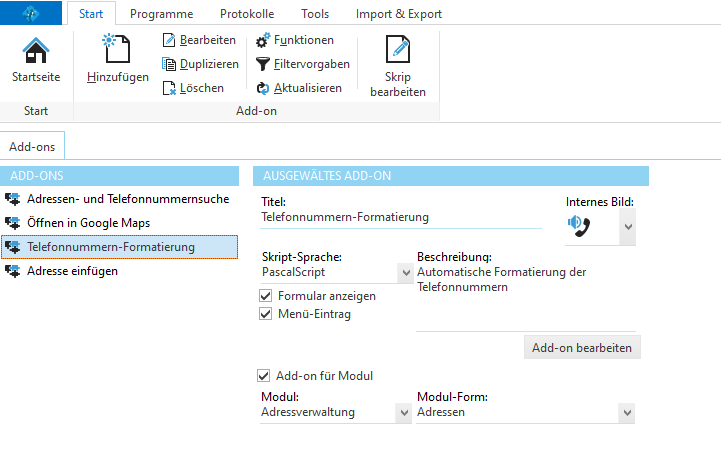The image size is (721, 467).
Task: Click the Bearbeiten pencil icon
Action: pyautogui.click(x=169, y=40)
